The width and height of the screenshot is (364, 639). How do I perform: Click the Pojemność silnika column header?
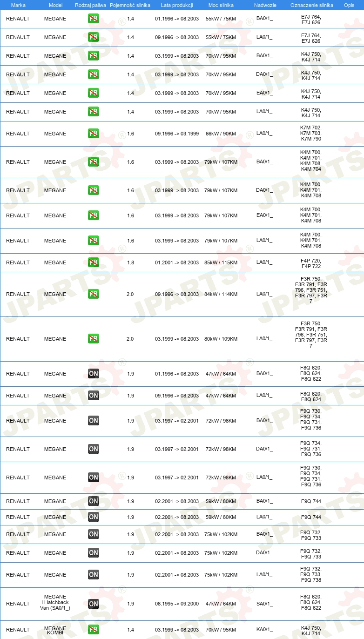click(x=130, y=5)
